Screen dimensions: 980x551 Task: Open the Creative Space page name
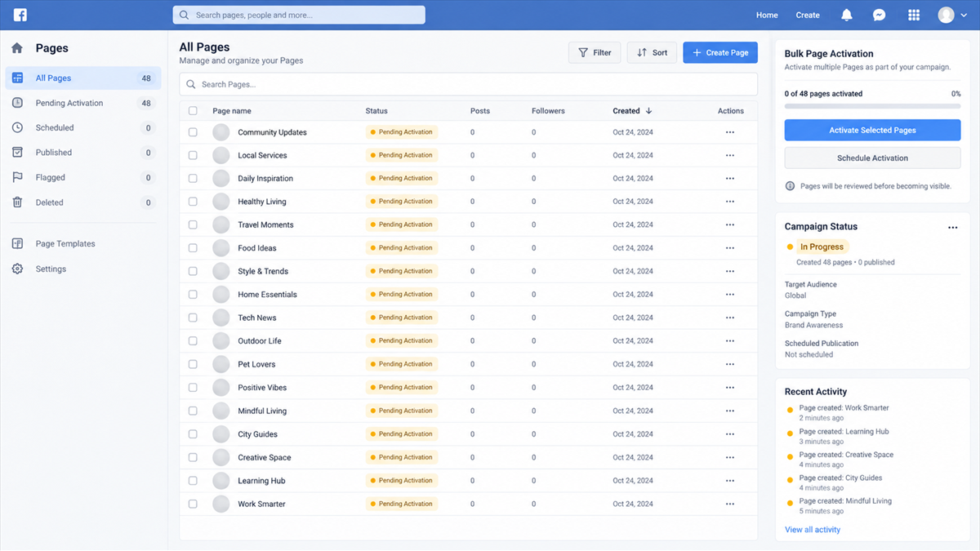pyautogui.click(x=265, y=457)
